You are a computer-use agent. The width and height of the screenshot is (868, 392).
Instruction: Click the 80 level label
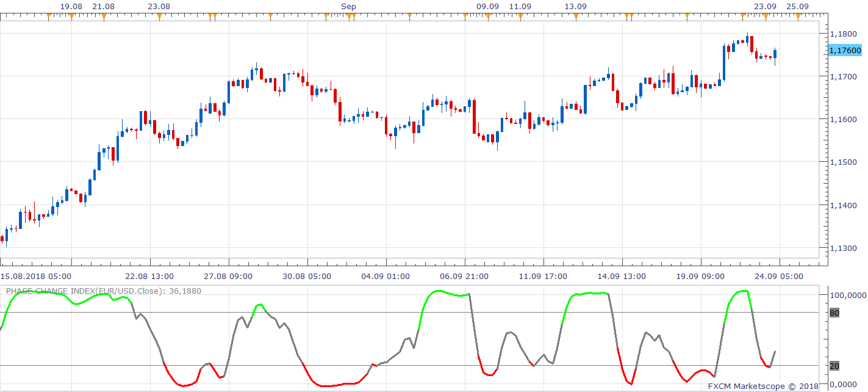tap(834, 313)
